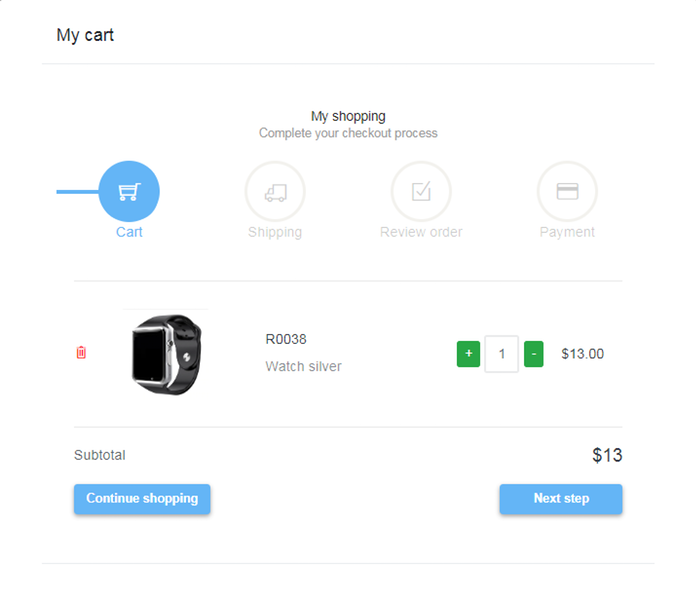Click the blue Cart step icon
696x600 pixels.
click(x=129, y=191)
